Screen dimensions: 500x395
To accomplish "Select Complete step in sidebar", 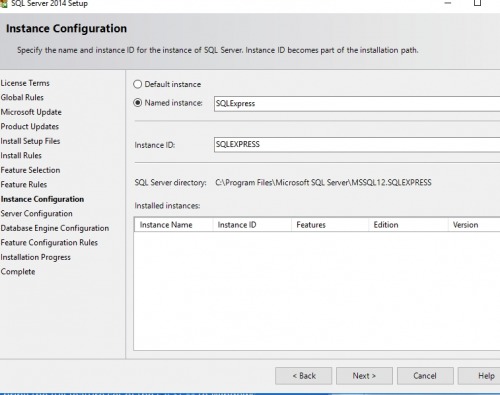I will (18, 272).
